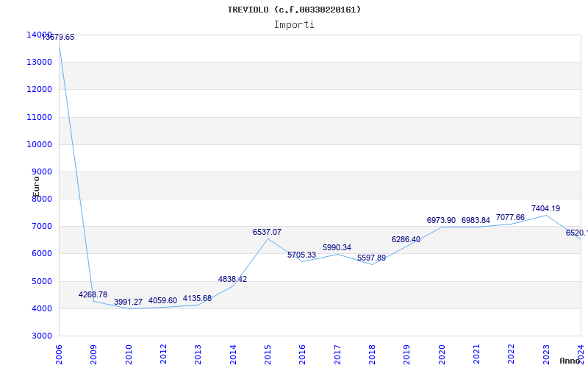The image size is (588, 368).
Task: Click the Euro y-axis title
Action: pos(36,187)
